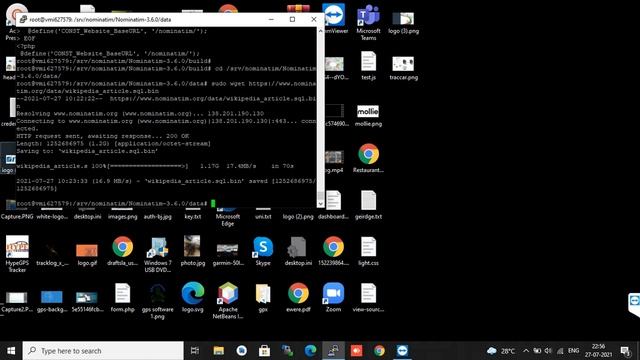Image resolution: width=640 pixels, height=360 pixels.
Task: Open the 28°C weather widget
Action: click(x=501, y=351)
